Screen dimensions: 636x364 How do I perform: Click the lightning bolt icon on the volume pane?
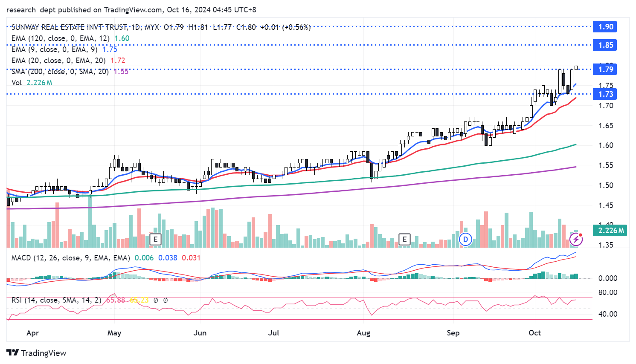[576, 240]
